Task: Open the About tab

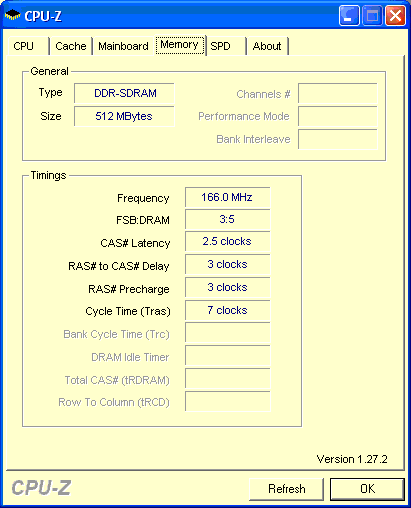Action: [x=267, y=46]
